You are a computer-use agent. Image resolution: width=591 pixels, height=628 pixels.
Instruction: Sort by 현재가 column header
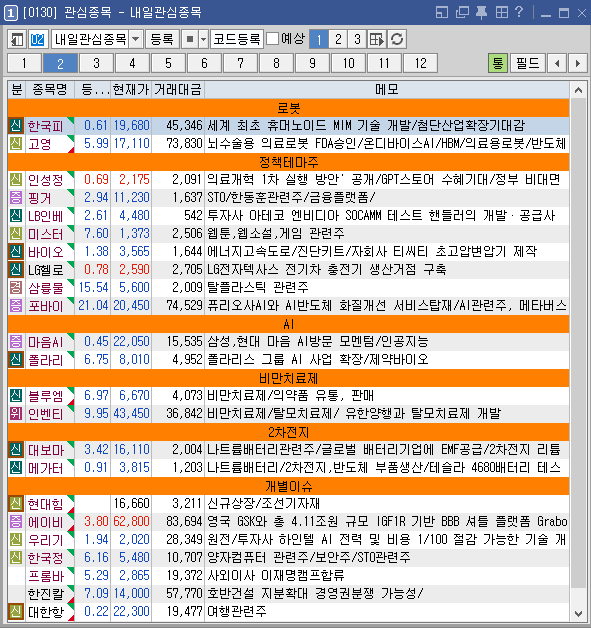coord(131,89)
